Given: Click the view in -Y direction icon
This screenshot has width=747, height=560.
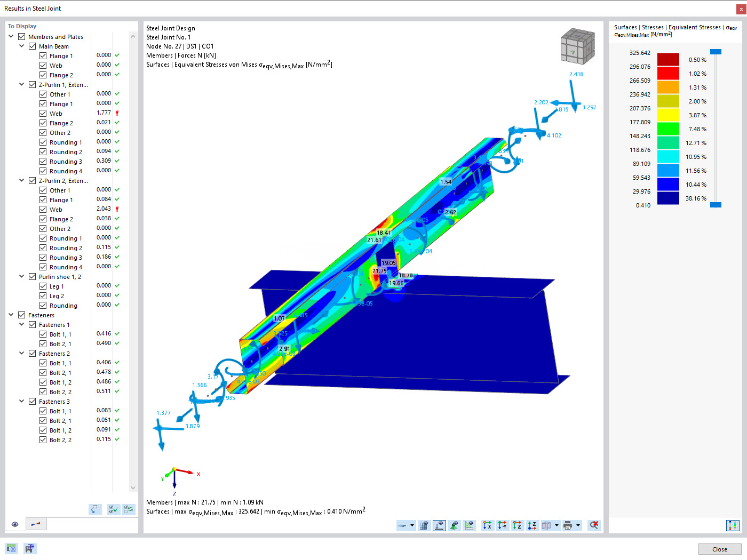Looking at the screenshot, I should pyautogui.click(x=503, y=525).
